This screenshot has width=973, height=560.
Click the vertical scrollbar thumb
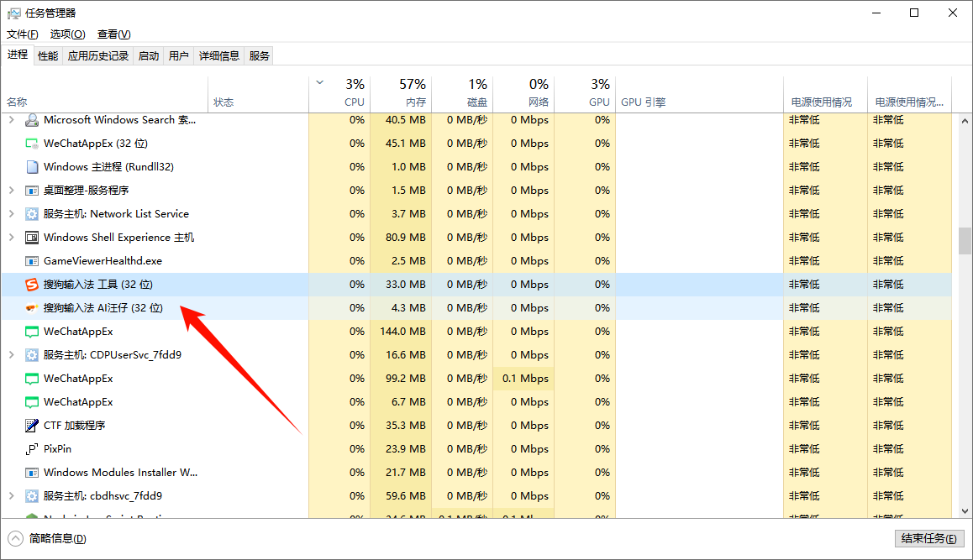tap(965, 240)
